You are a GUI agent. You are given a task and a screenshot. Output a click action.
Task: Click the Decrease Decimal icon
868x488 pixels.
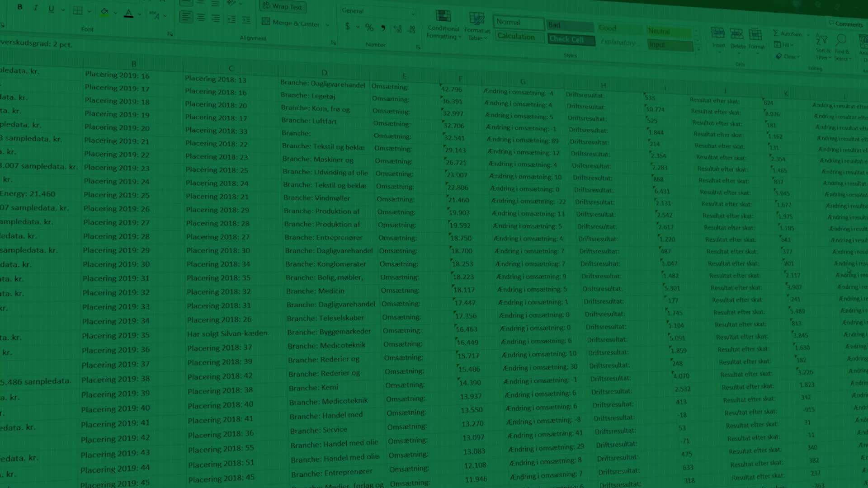coord(411,30)
